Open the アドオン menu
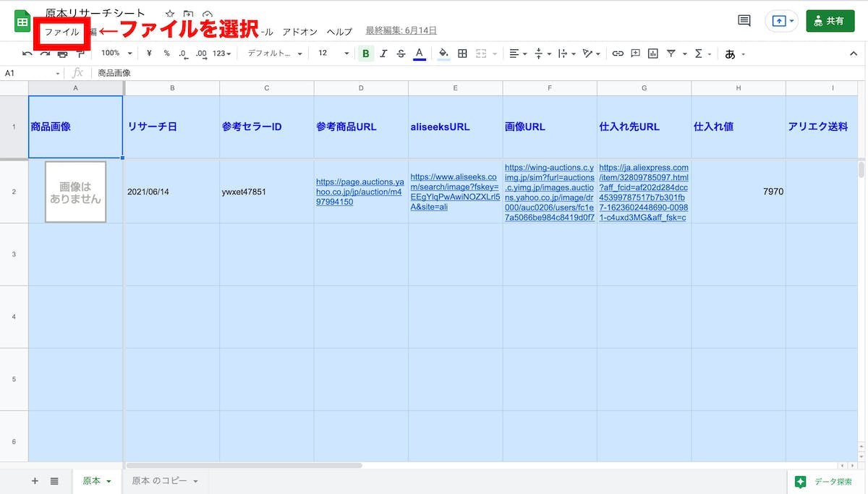The image size is (868, 494). coord(299,32)
